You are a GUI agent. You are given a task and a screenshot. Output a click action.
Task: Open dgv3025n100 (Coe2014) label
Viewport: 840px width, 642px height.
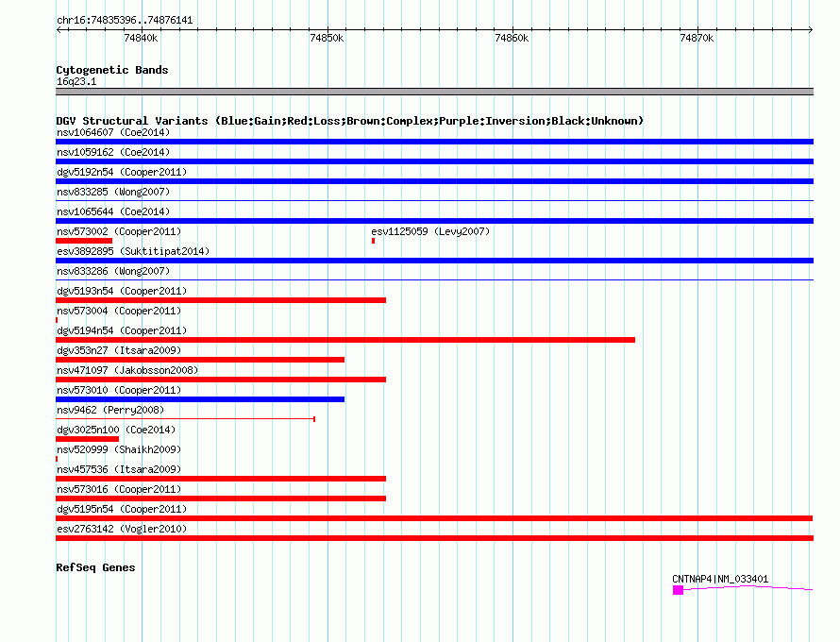point(116,430)
